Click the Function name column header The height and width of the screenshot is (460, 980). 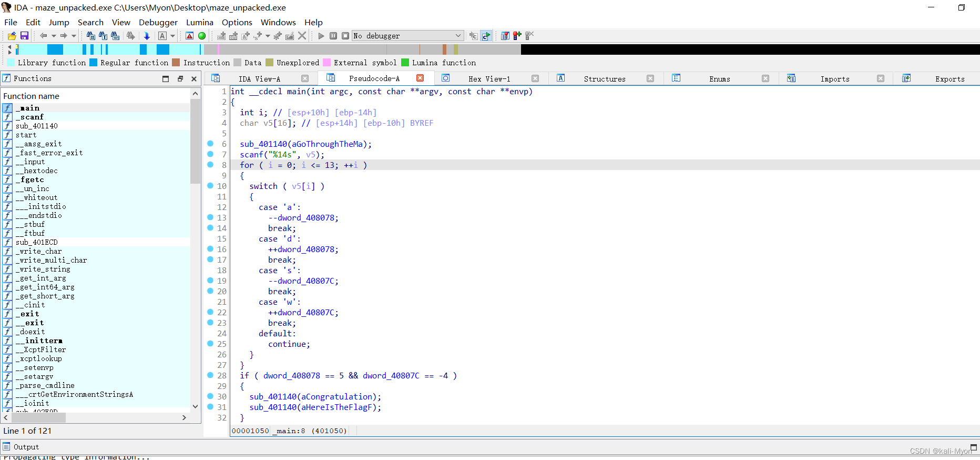pyautogui.click(x=96, y=96)
